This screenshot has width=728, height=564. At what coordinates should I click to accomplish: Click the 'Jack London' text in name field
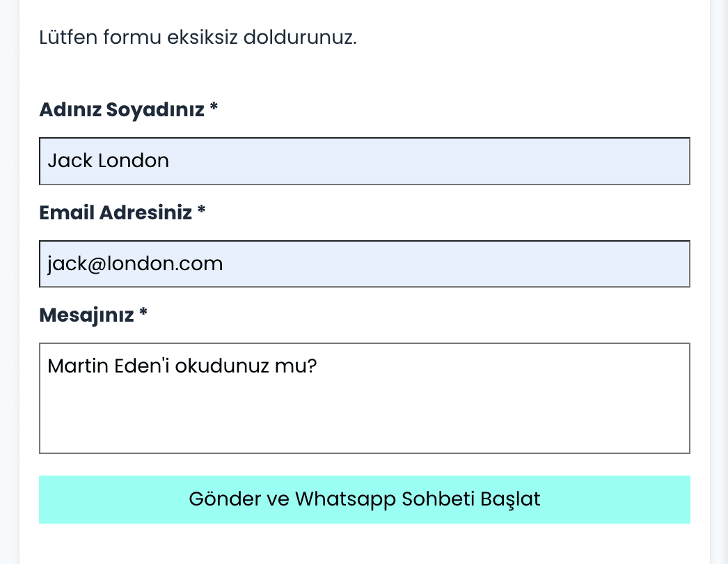pos(108,161)
